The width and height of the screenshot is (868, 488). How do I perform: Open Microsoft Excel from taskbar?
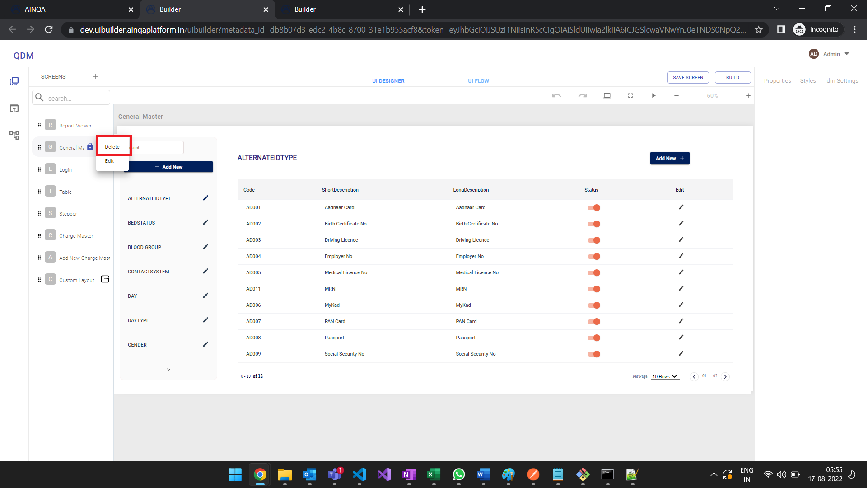(434, 475)
